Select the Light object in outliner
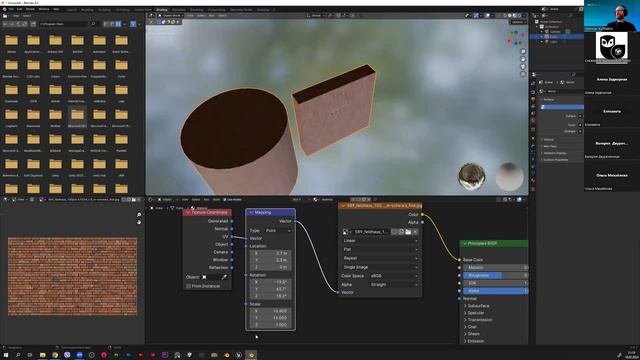Image resolution: width=640 pixels, height=360 pixels. click(553, 42)
